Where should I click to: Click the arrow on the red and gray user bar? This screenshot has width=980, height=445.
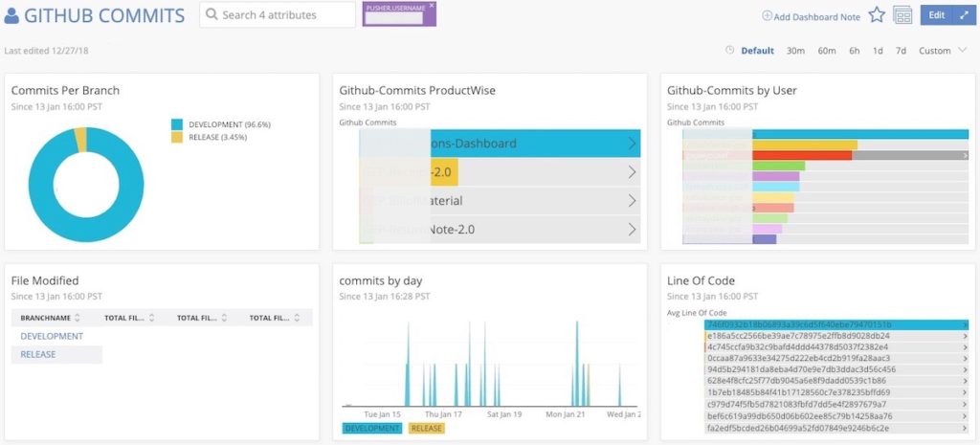coord(966,155)
